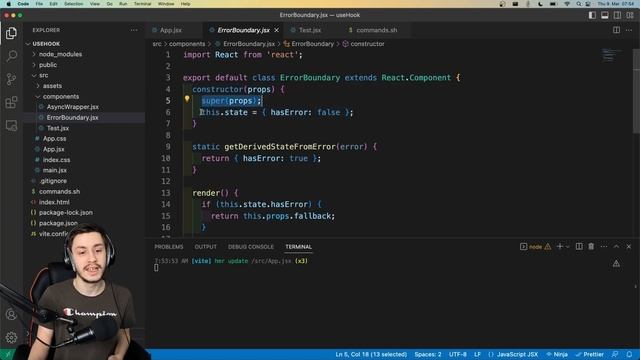This screenshot has width=640, height=360.
Task: Open Manage gear settings menu
Action: pyautogui.click(x=11, y=338)
